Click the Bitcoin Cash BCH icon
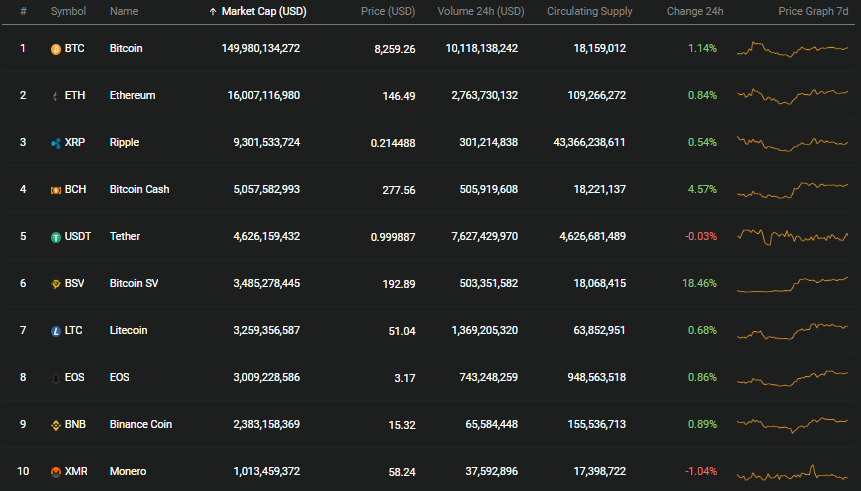Image resolution: width=861 pixels, height=491 pixels. point(55,190)
